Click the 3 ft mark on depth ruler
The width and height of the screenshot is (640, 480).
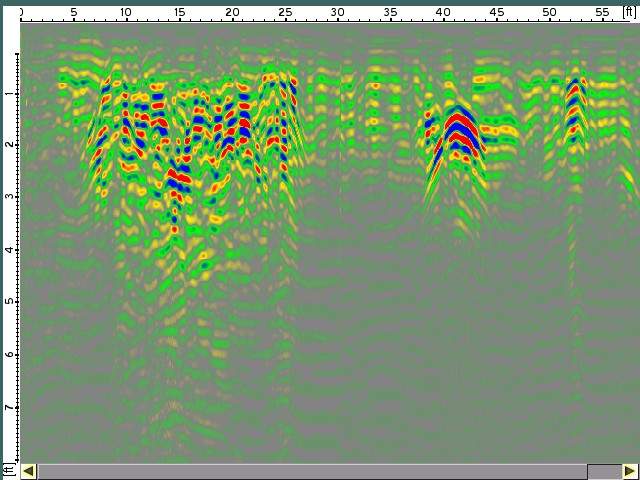click(9, 196)
